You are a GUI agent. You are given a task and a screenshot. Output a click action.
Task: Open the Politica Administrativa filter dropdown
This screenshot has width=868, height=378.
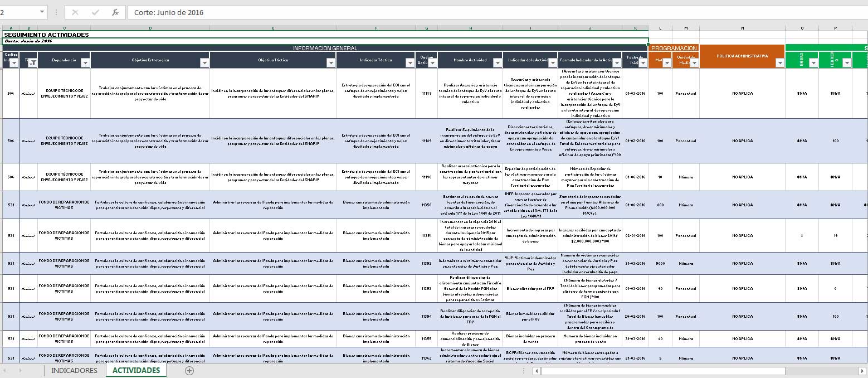click(779, 63)
